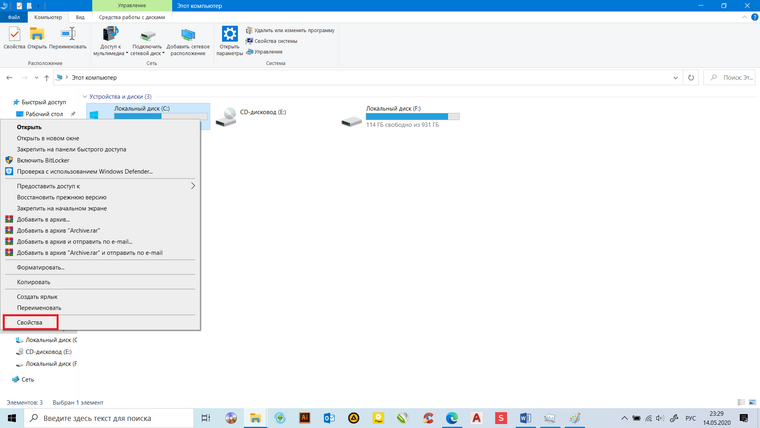760x428 pixels.
Task: Click the Windows taskbar search field
Action: (x=109, y=418)
